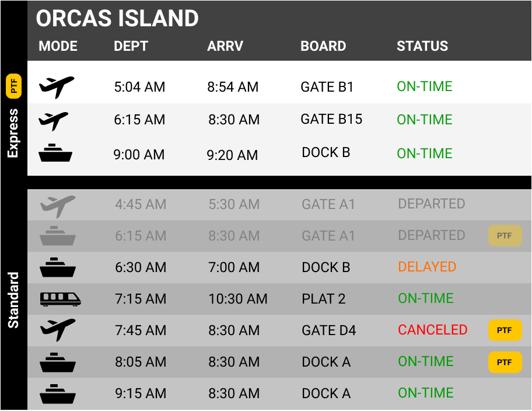Screen dimensions: 532x411
Task: Click the ORCAS ISLAND title
Action: (117, 18)
